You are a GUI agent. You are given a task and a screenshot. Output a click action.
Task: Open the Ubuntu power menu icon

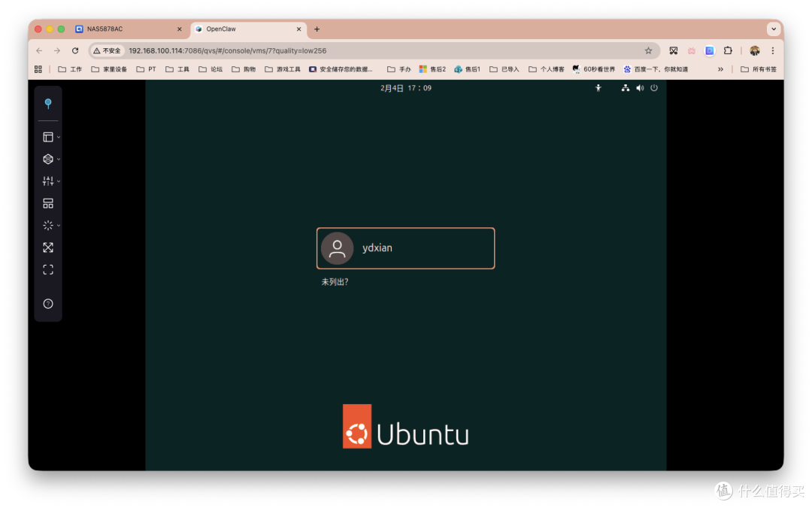pyautogui.click(x=654, y=88)
